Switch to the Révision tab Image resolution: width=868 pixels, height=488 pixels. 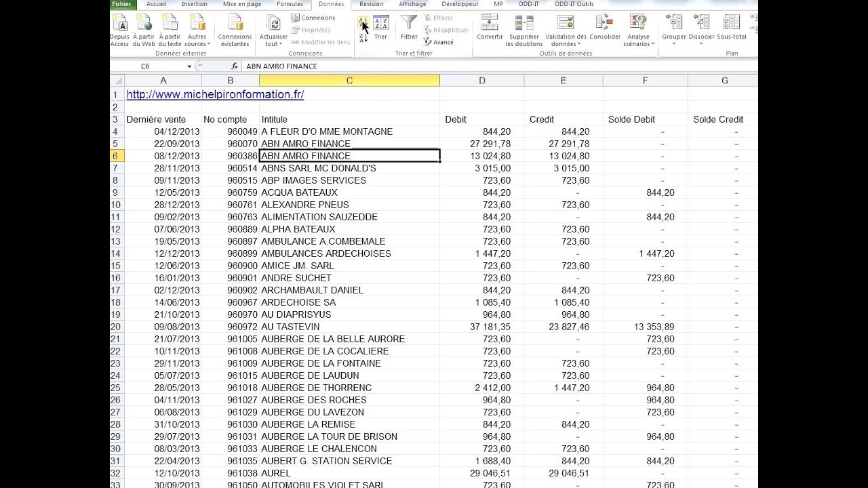(x=371, y=4)
